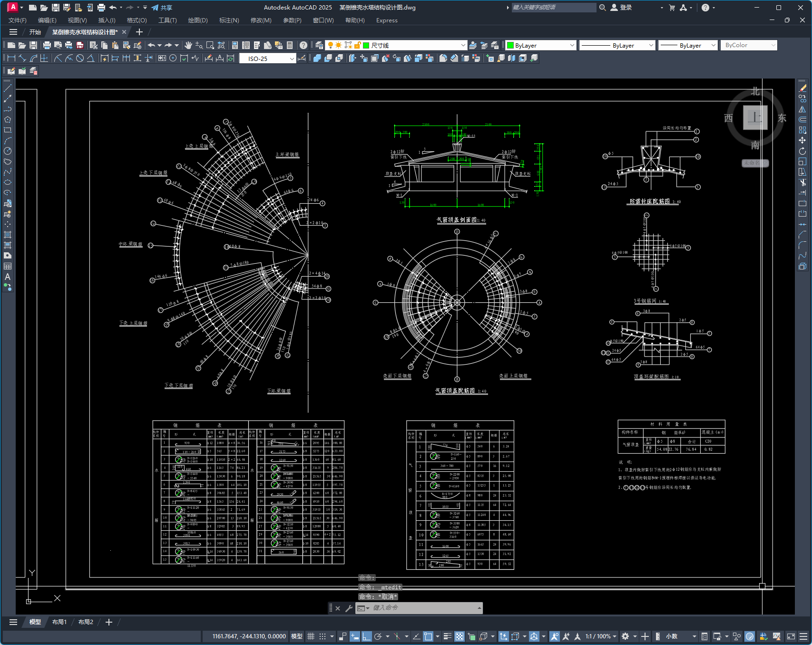Toggle transparency display in status bar
Viewport: 812px width, 645px height.
[460, 636]
